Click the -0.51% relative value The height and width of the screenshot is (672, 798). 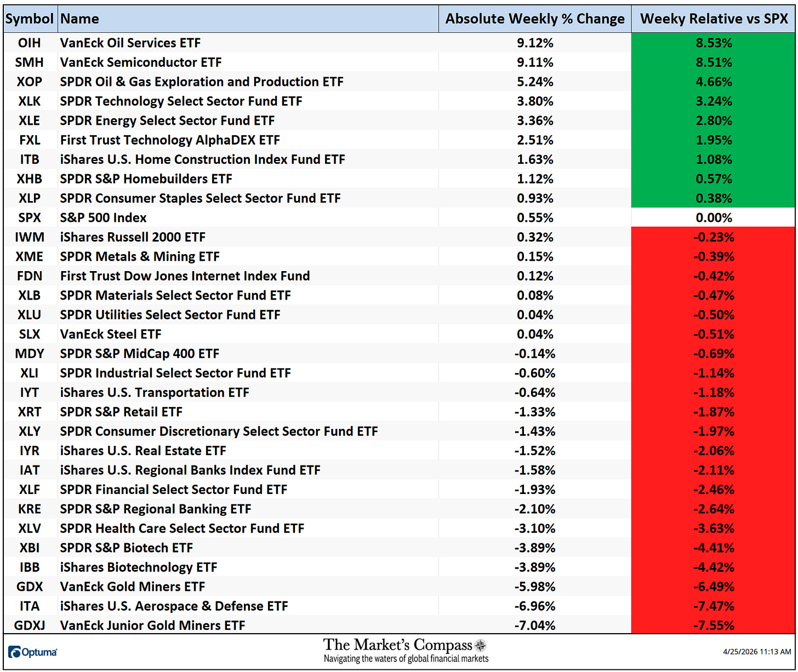click(x=714, y=334)
